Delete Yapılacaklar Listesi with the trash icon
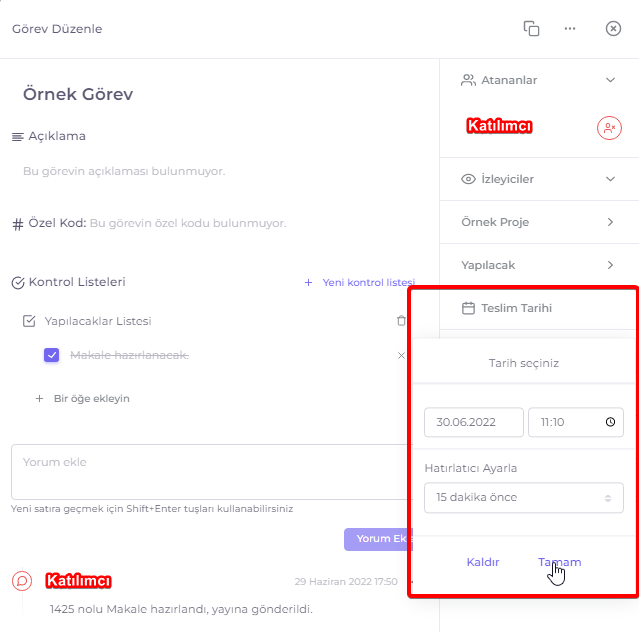Viewport: 639px width, 632px height. 401,321
